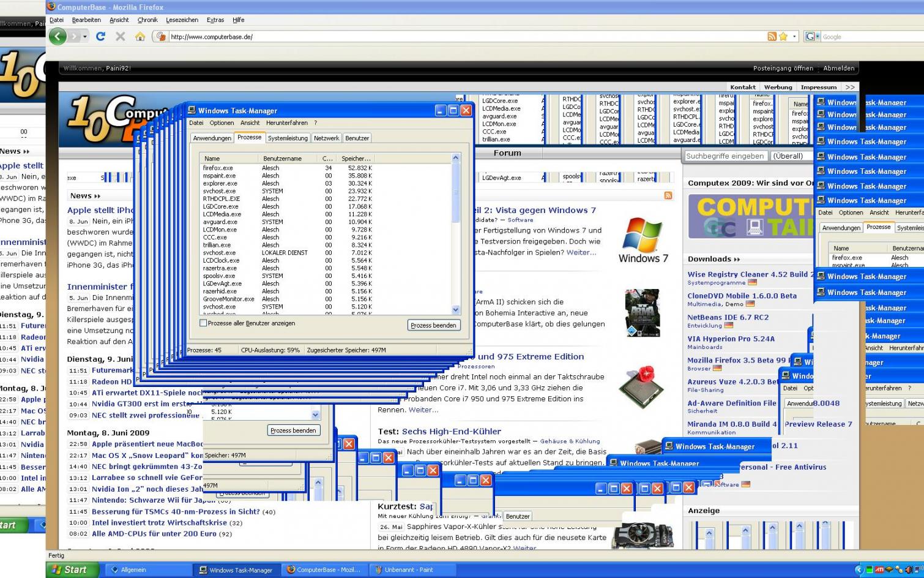Screen dimensions: 924x578
Task: Subscribe via orange RSS icon in URL bar
Action: (772, 37)
